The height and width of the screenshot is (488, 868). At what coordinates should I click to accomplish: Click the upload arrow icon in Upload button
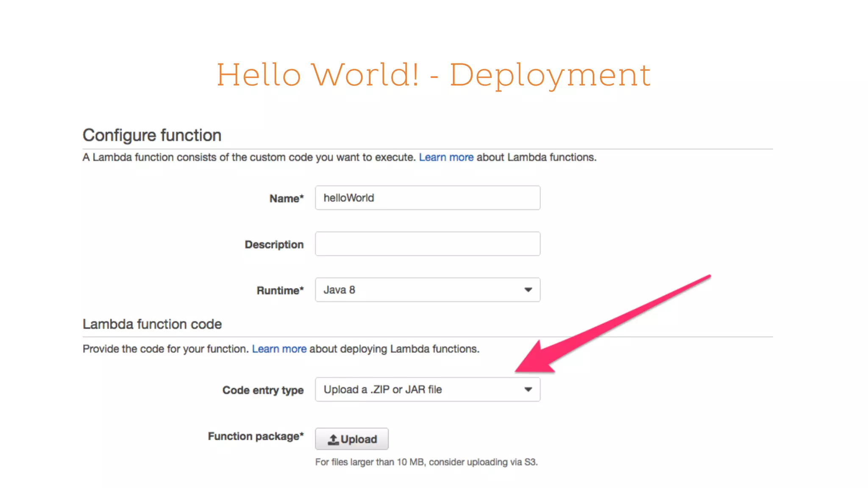333,440
